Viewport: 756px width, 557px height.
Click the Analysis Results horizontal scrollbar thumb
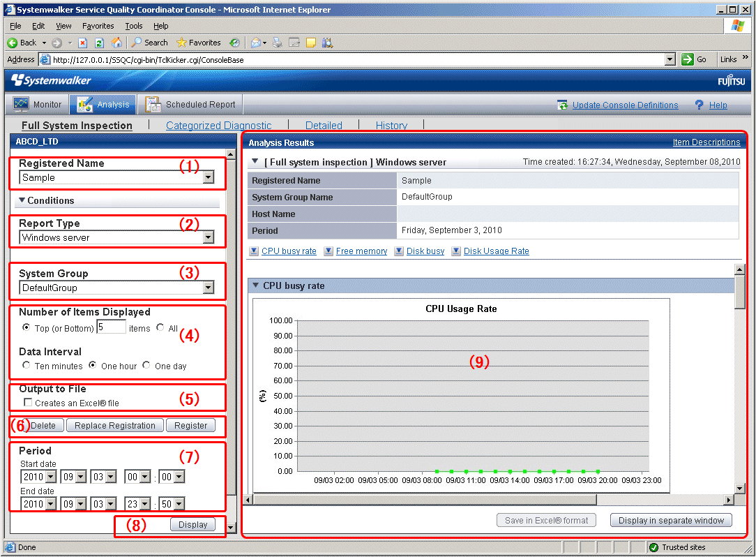coord(425,500)
